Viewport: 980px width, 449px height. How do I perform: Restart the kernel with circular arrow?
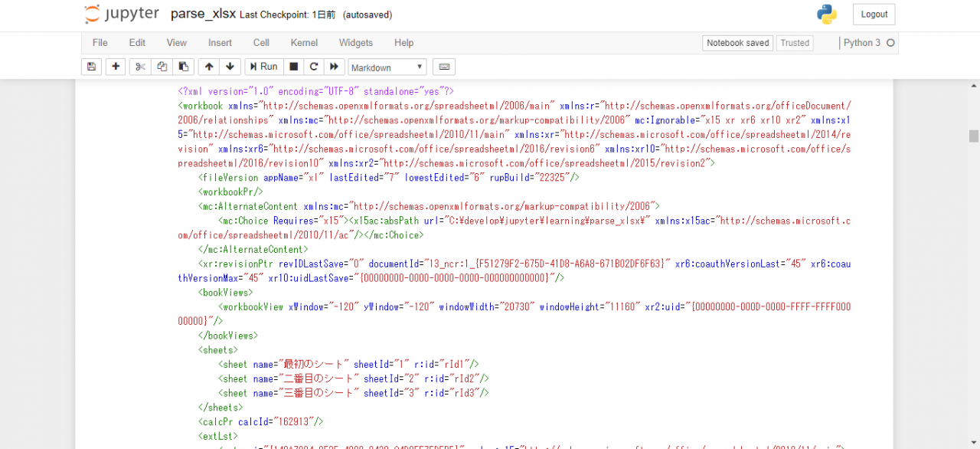pos(314,67)
